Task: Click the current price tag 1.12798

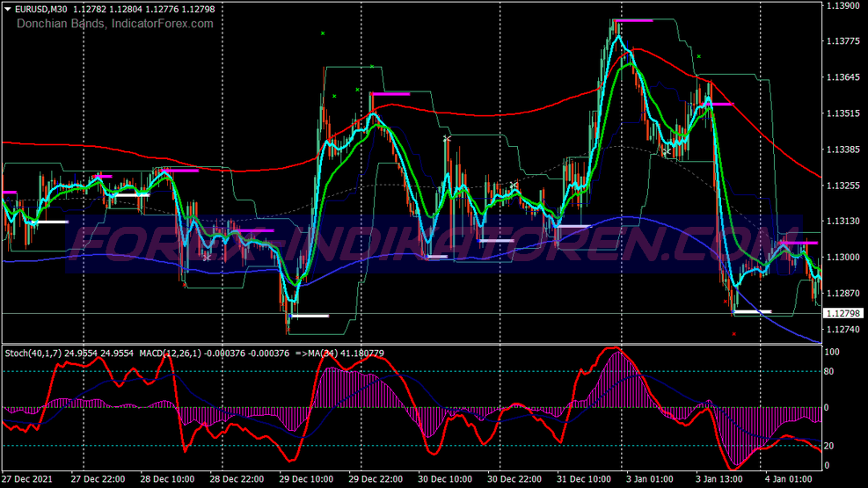Action: (843, 313)
